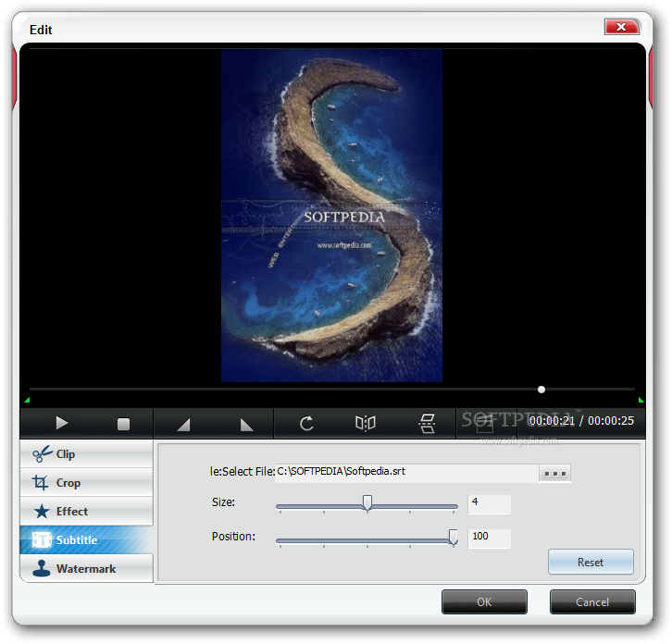Click the green start trim marker
672x644 pixels.
pos(27,401)
